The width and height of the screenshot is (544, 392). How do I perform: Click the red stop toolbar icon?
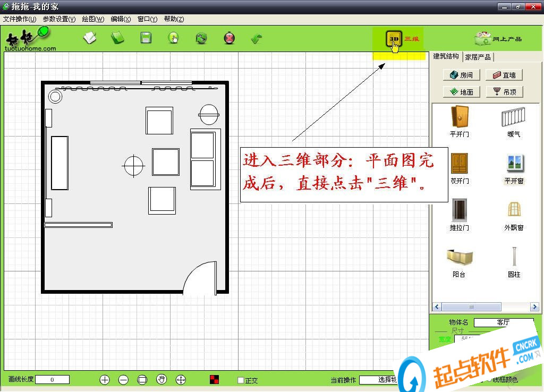point(229,38)
